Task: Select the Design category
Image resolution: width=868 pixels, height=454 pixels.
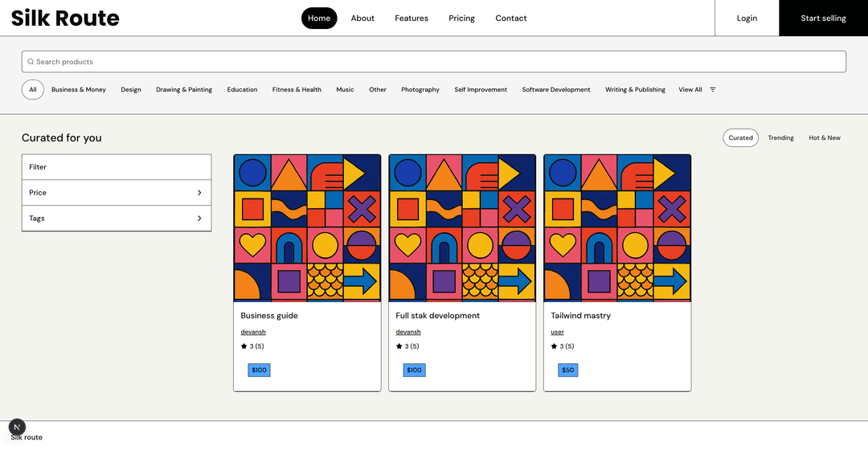Action: [131, 90]
